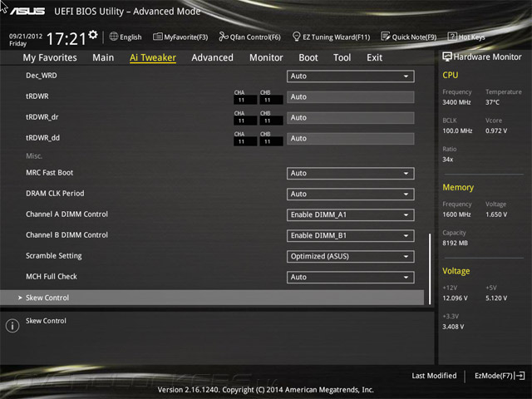The image size is (532, 399).
Task: Open MyFavorite(F3) shortcut
Action: coord(186,37)
